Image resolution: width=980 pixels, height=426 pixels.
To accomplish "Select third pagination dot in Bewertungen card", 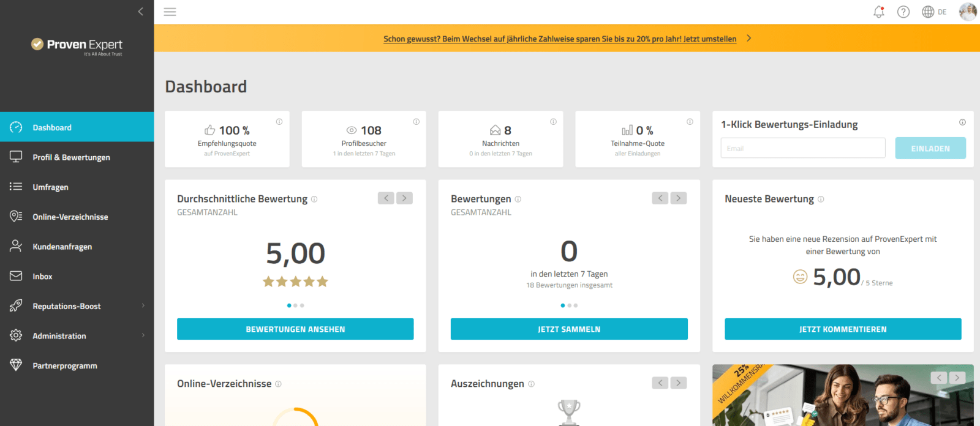I will point(576,305).
